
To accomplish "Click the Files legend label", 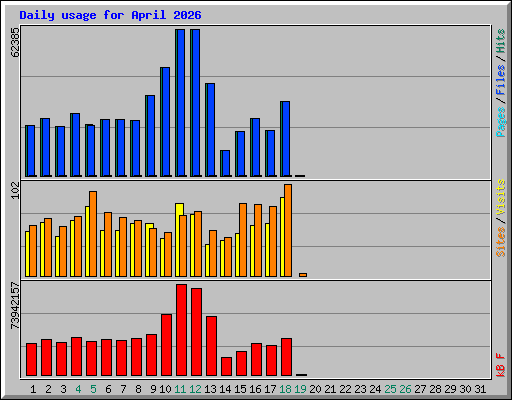I will (x=501, y=79).
